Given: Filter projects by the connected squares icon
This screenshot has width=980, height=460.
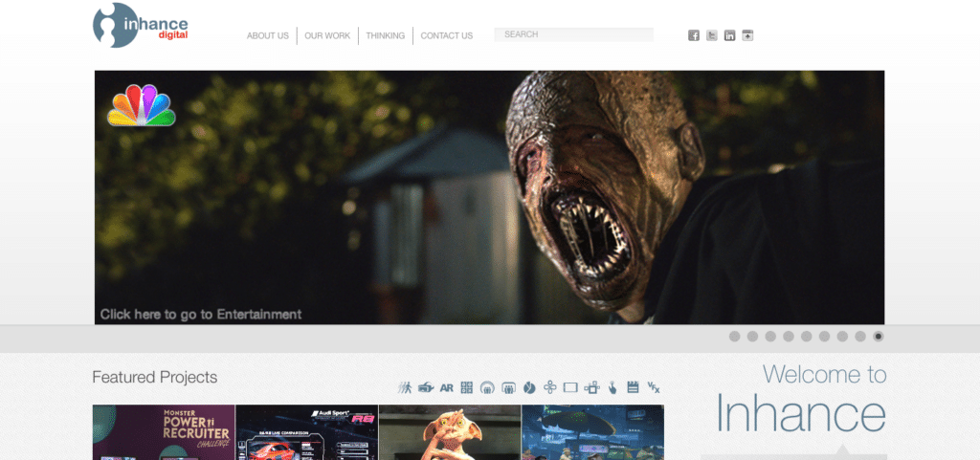Looking at the screenshot, I should pyautogui.click(x=591, y=387).
